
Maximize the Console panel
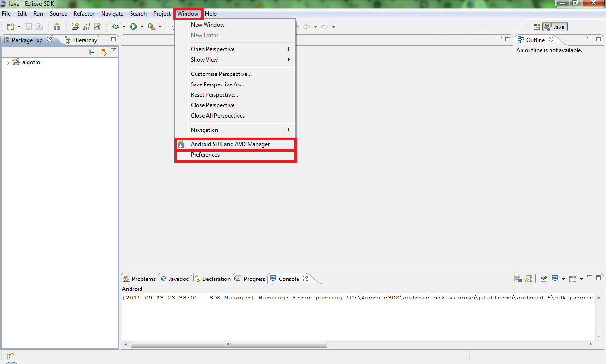point(598,277)
